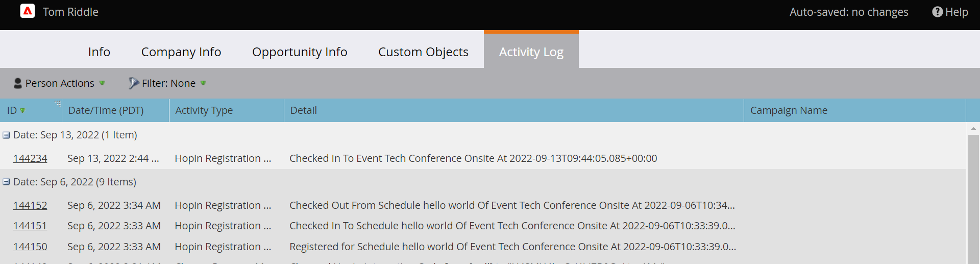Click the Person Actions person icon
980x264 pixels.
point(18,83)
